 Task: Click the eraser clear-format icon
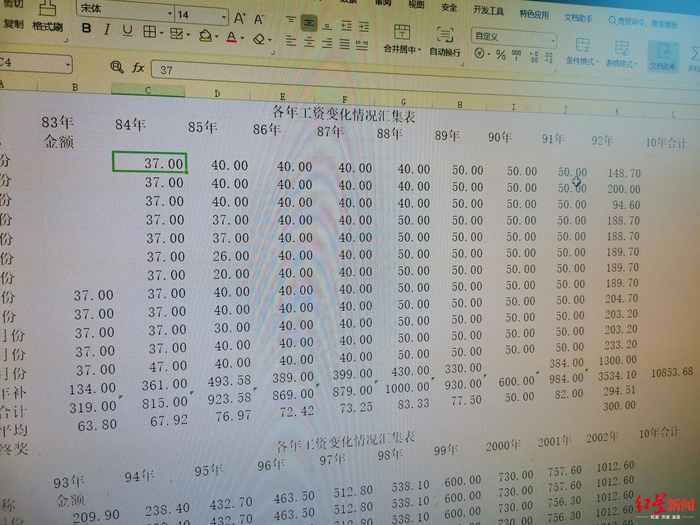point(259,39)
